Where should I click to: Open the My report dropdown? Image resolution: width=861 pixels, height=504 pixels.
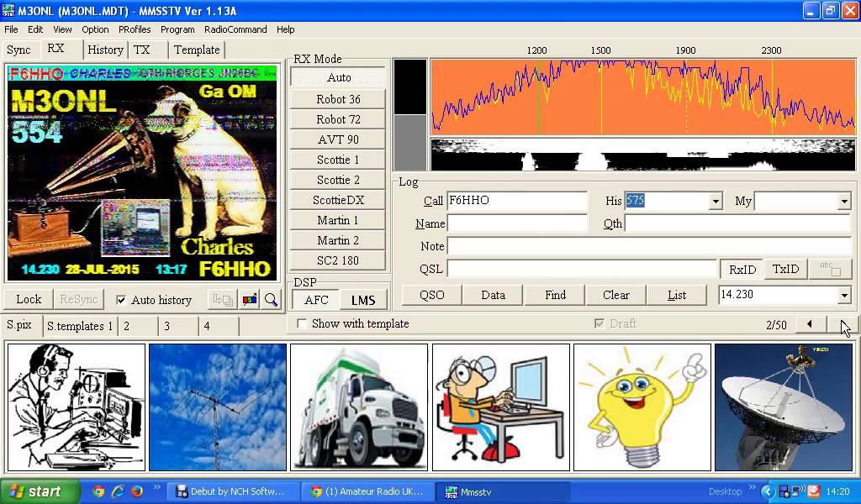pos(844,202)
